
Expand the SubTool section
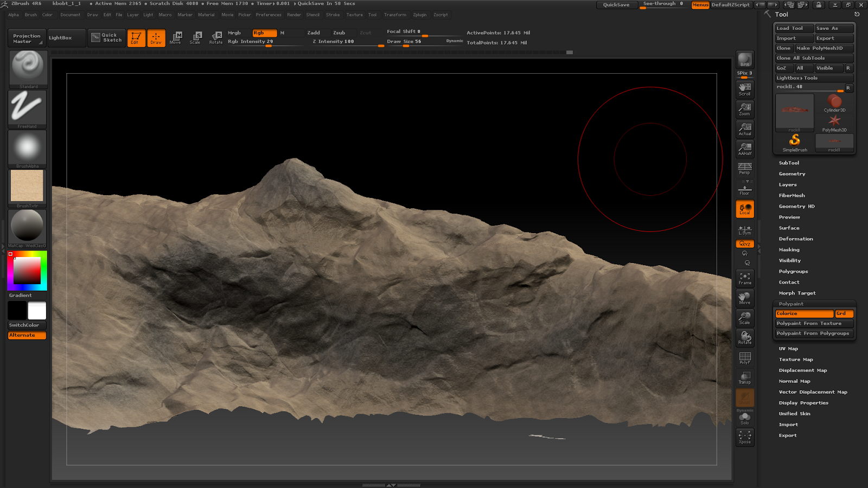click(x=789, y=163)
